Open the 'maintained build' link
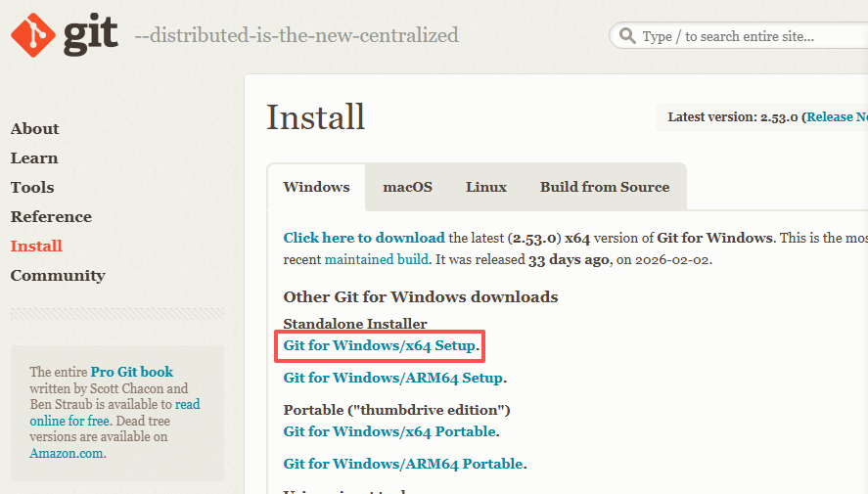This screenshot has height=494, width=868. (x=377, y=259)
